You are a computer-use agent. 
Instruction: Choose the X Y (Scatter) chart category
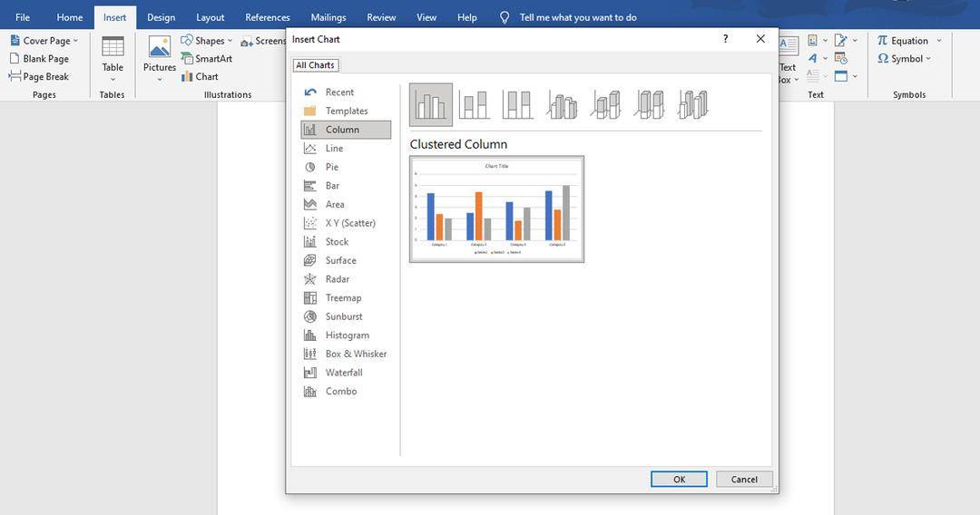346,223
